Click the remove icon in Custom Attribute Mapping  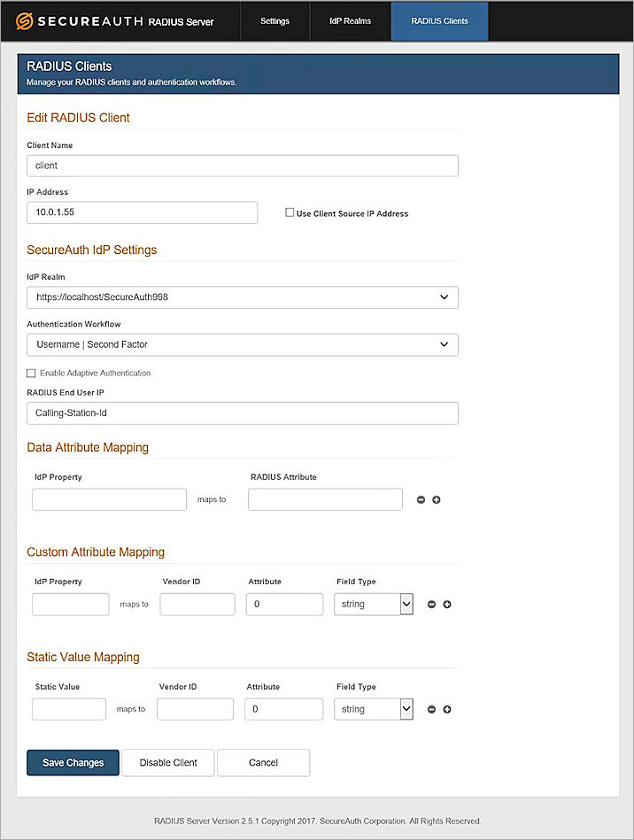[x=431, y=604]
